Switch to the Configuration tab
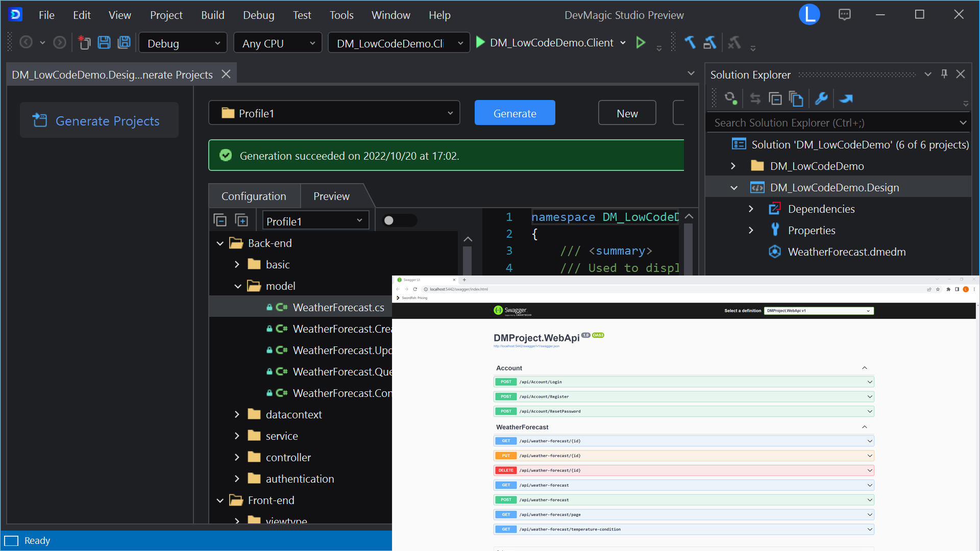This screenshot has height=551, width=980. click(254, 196)
